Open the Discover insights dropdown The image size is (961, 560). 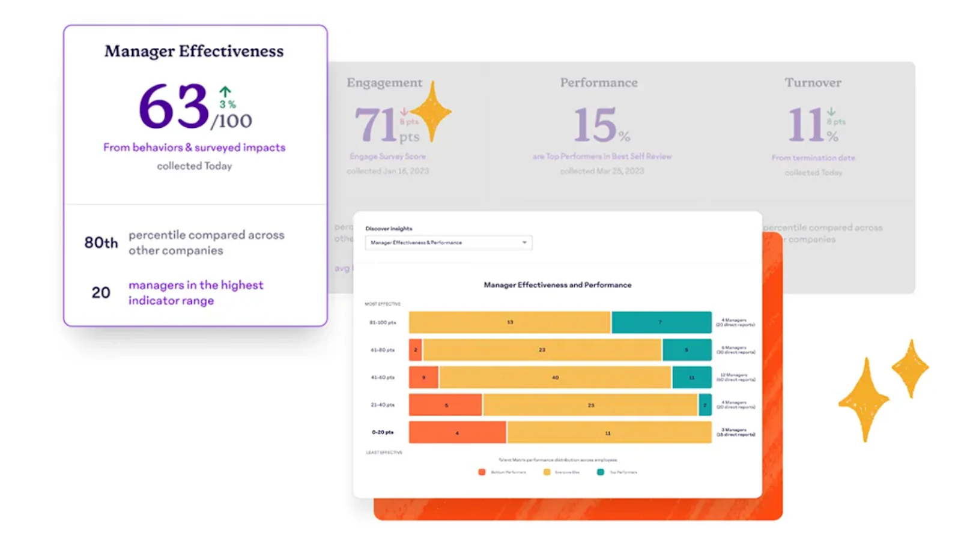click(x=449, y=242)
